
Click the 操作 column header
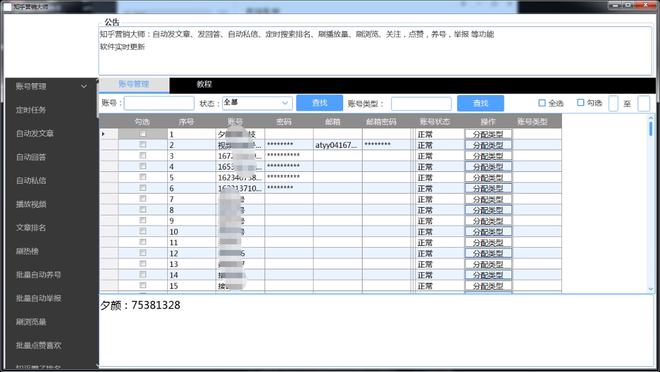(488, 122)
